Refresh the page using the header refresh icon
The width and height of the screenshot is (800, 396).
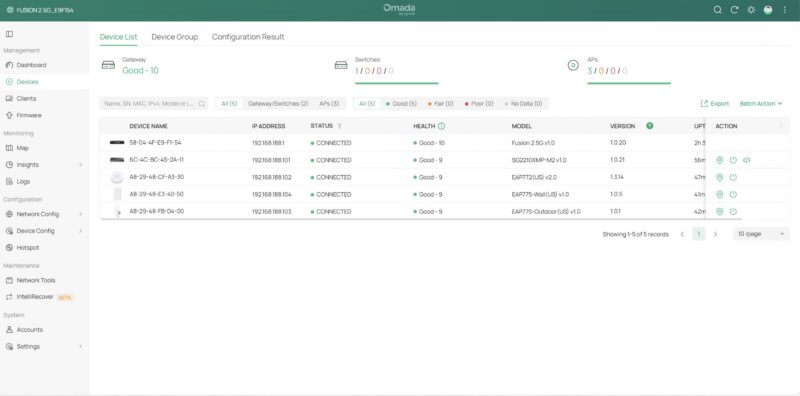point(734,10)
